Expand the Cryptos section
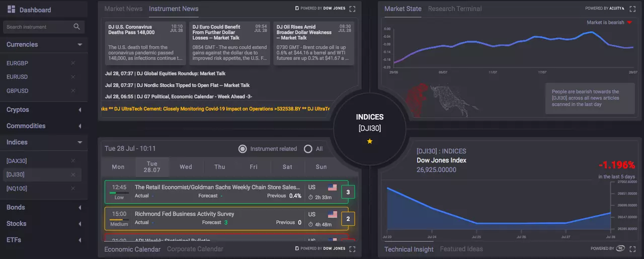The height and width of the screenshot is (259, 644). point(79,110)
